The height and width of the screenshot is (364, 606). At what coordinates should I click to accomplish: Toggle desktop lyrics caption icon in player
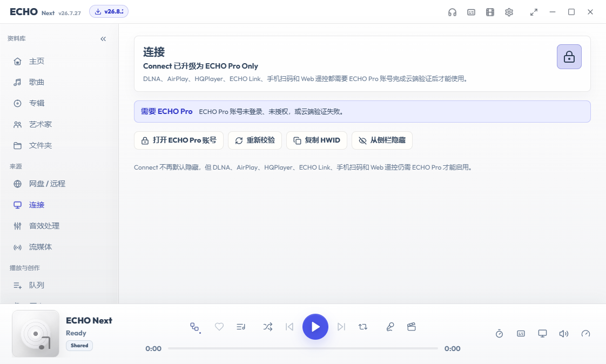[521, 333]
